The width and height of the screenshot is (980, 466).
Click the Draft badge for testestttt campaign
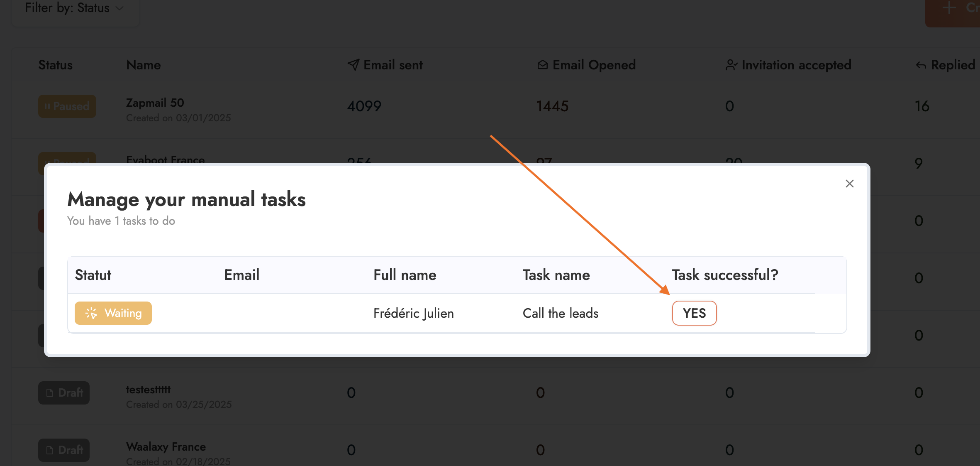[x=64, y=393]
